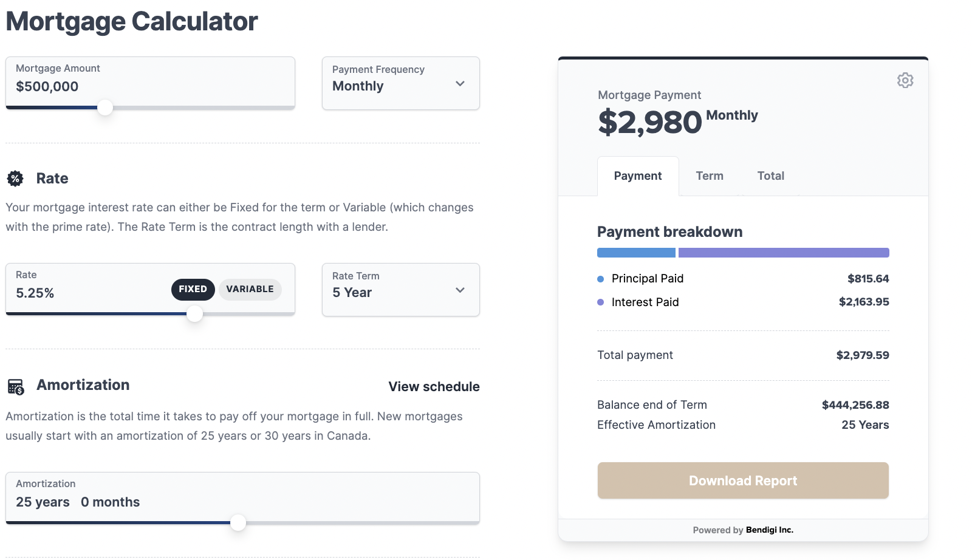972x560 pixels.
Task: Open the settings gear on the payment card
Action: (905, 80)
